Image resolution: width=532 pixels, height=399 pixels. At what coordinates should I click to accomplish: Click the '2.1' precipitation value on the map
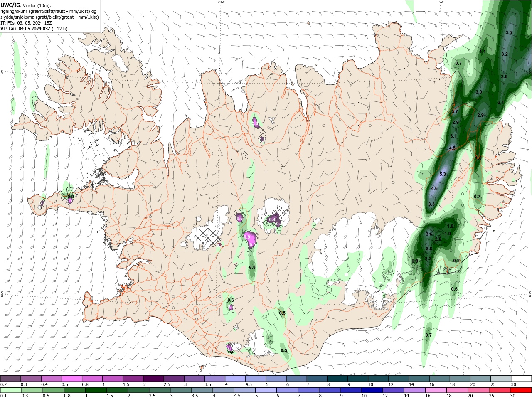[501, 102]
